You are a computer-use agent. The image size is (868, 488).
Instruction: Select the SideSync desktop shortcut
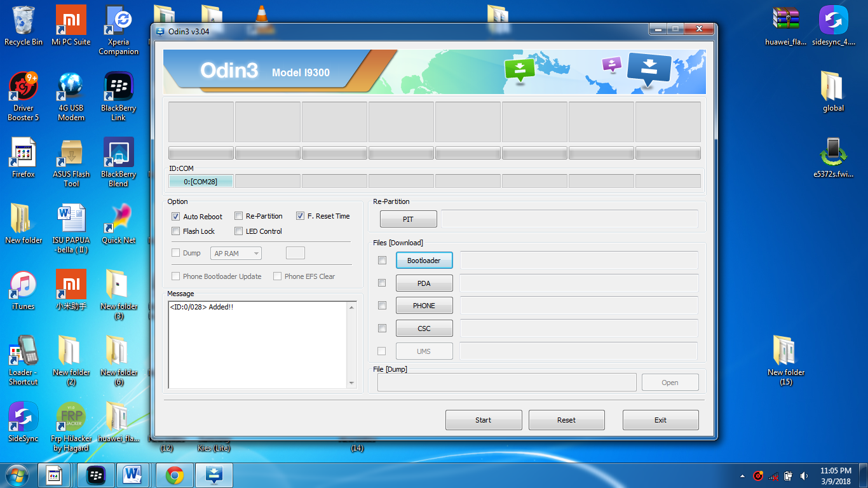24,422
